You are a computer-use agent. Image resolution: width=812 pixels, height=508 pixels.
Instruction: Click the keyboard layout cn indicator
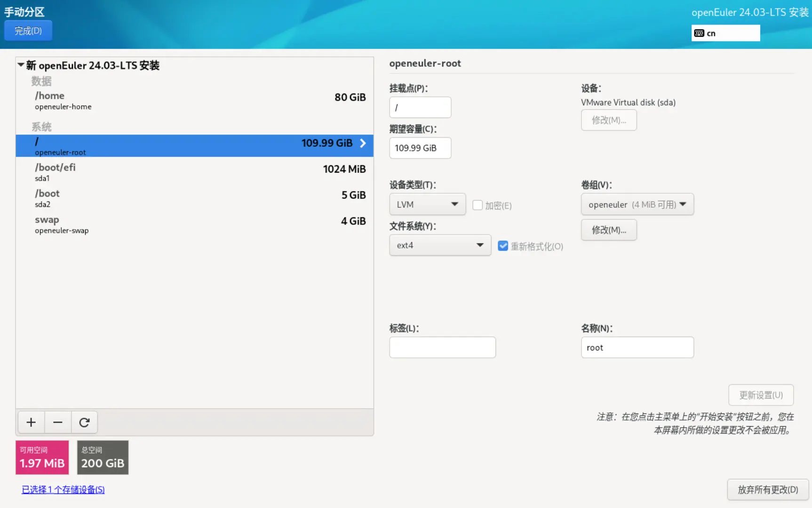tap(725, 33)
